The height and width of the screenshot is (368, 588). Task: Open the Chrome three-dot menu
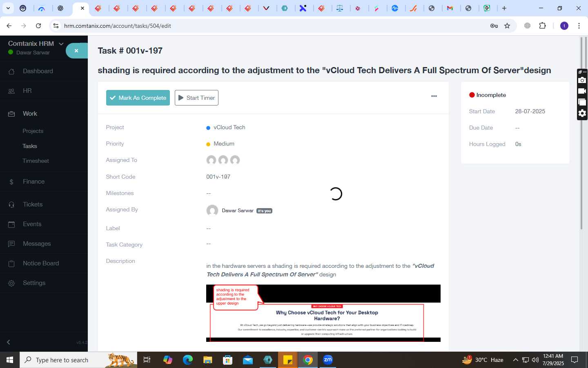[579, 26]
